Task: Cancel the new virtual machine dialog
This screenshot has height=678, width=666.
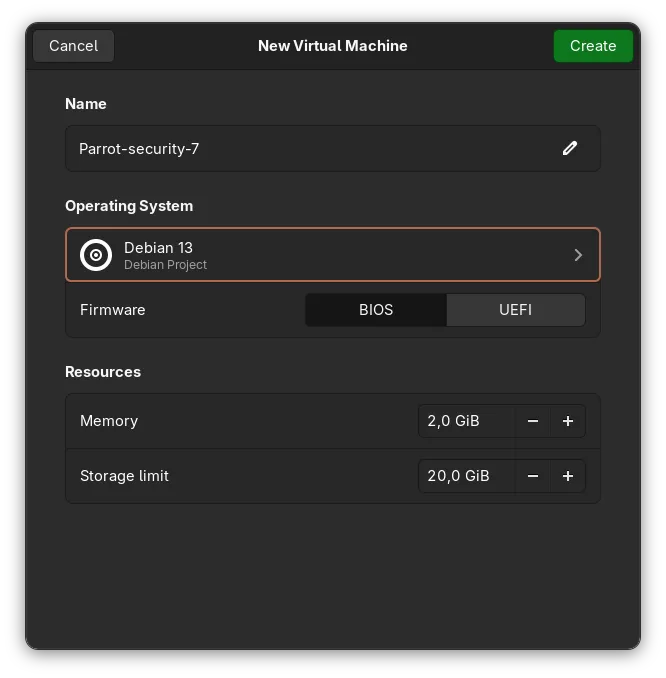Action: (74, 46)
